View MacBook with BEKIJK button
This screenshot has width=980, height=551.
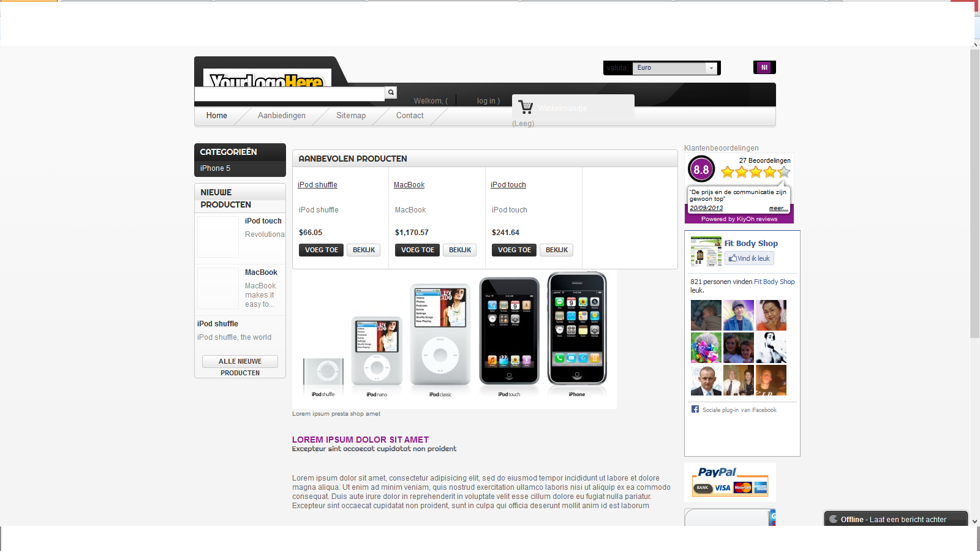pyautogui.click(x=460, y=250)
